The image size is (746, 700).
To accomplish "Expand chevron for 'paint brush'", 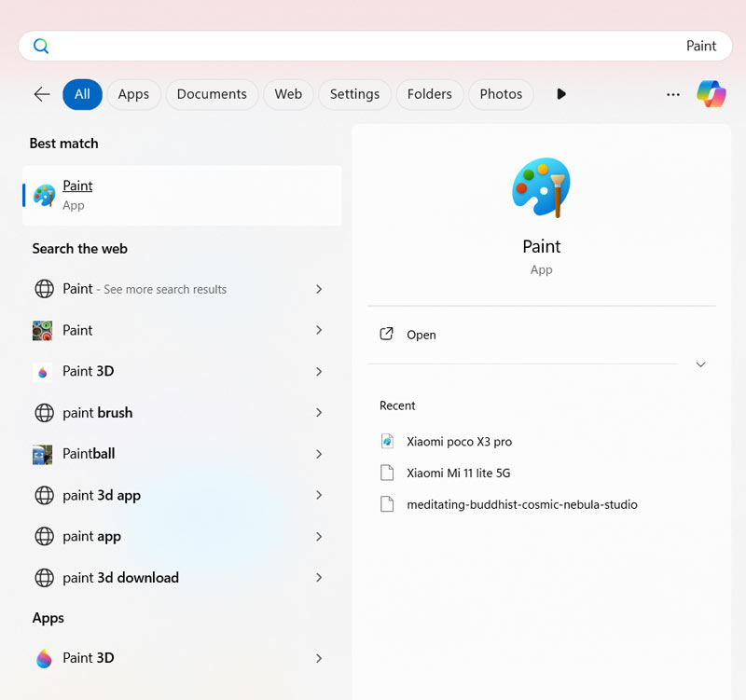I will pos(319,412).
